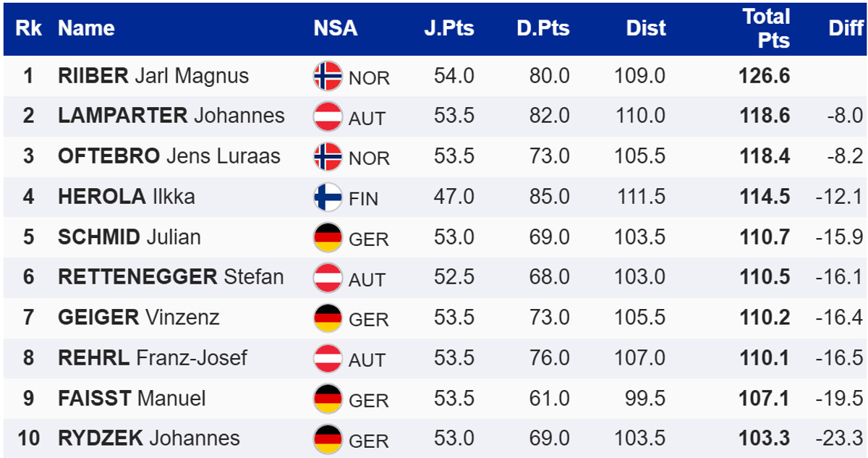Open RYDZEK Johannes athlete link

[149, 438]
